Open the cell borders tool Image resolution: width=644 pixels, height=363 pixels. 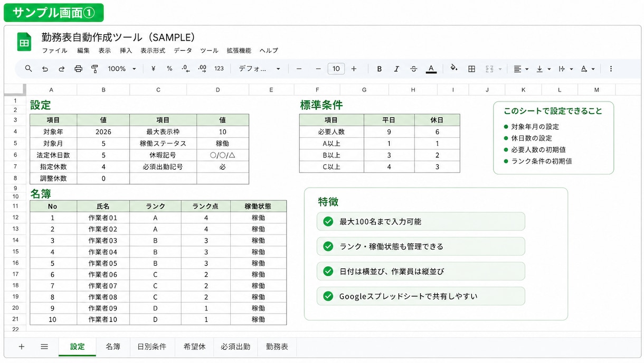pyautogui.click(x=472, y=69)
